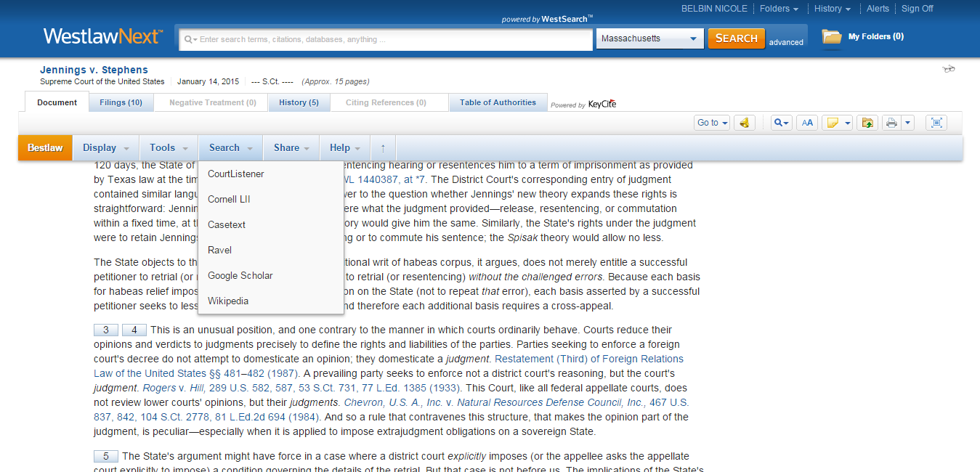This screenshot has height=472, width=980.
Task: Open the Display menu in Bestlaw toolbar
Action: coord(105,148)
